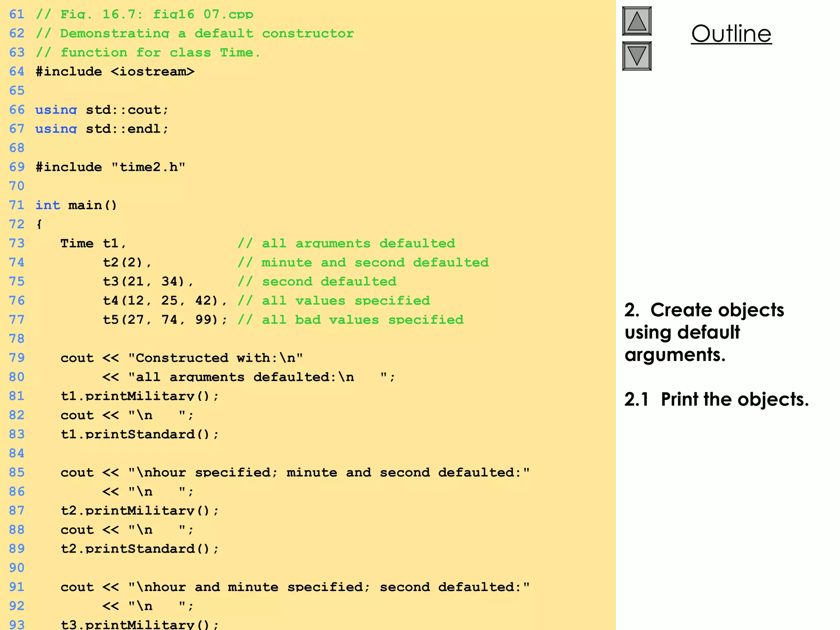Click 'Time t1,' declaration on line 73
Image resolution: width=840 pixels, height=630 pixels.
click(x=94, y=243)
